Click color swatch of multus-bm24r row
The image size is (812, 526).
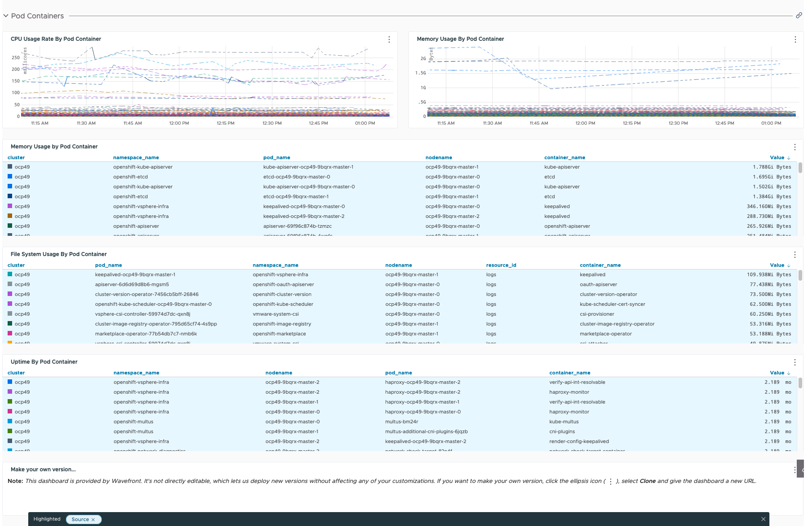[x=10, y=422]
